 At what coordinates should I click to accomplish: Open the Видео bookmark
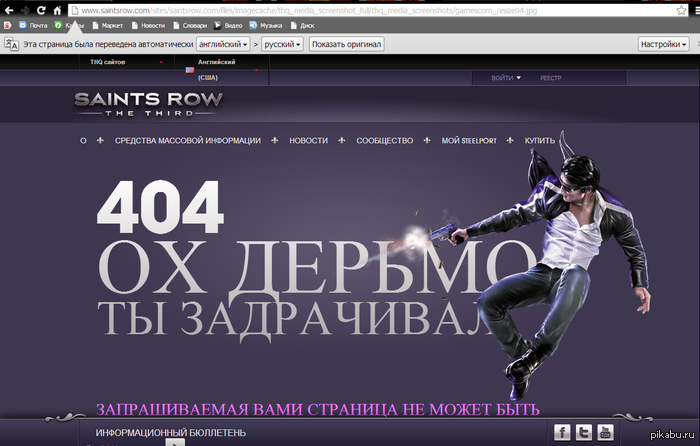(228, 25)
